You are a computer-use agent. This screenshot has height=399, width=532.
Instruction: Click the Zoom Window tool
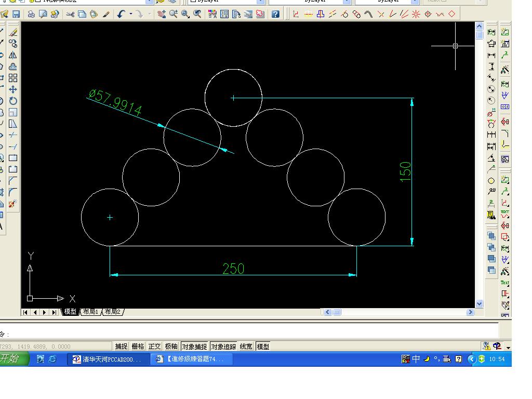point(185,14)
